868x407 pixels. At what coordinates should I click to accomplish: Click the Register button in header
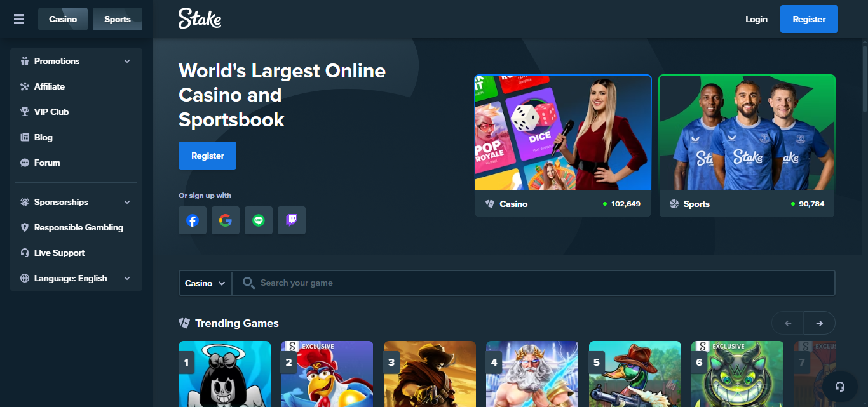(809, 19)
